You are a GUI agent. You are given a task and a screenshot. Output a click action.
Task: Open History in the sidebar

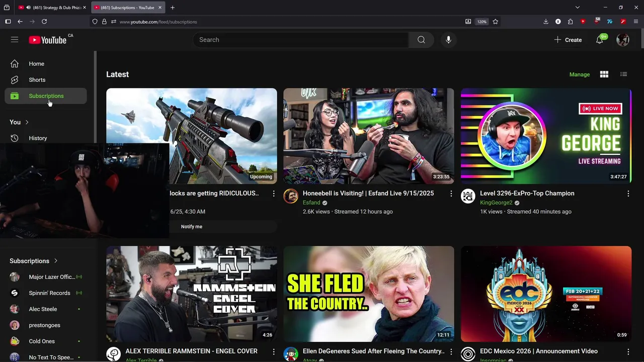[46, 138]
